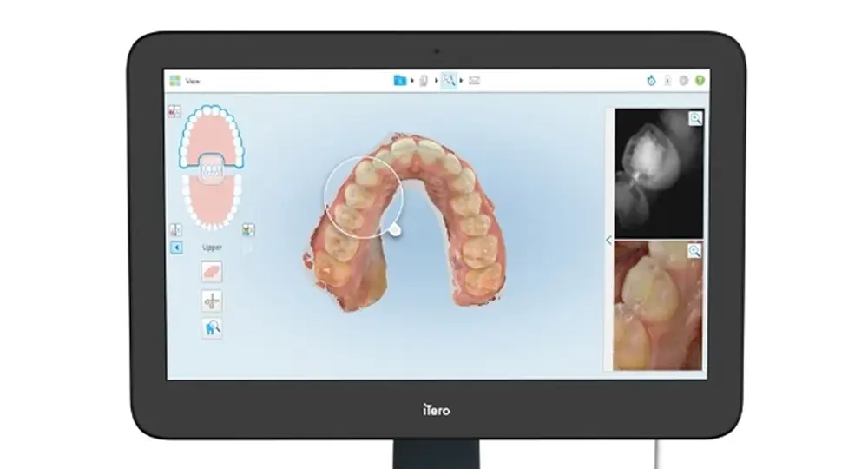Open the settings gear icon
868x469 pixels.
[684, 81]
